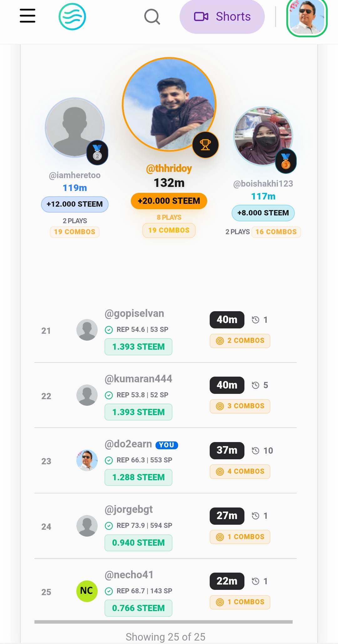Screen dimensions: 338x644
Task: Open the hamburger menu
Action: click(28, 16)
